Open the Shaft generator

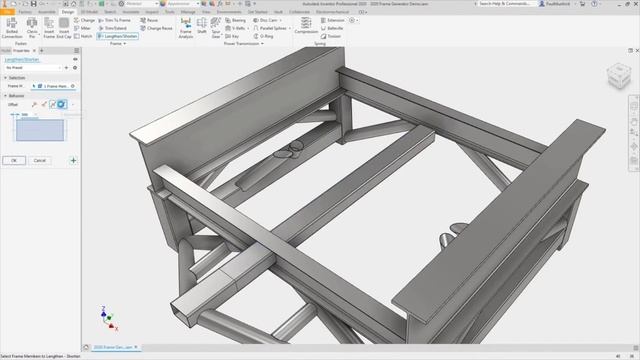202,25
